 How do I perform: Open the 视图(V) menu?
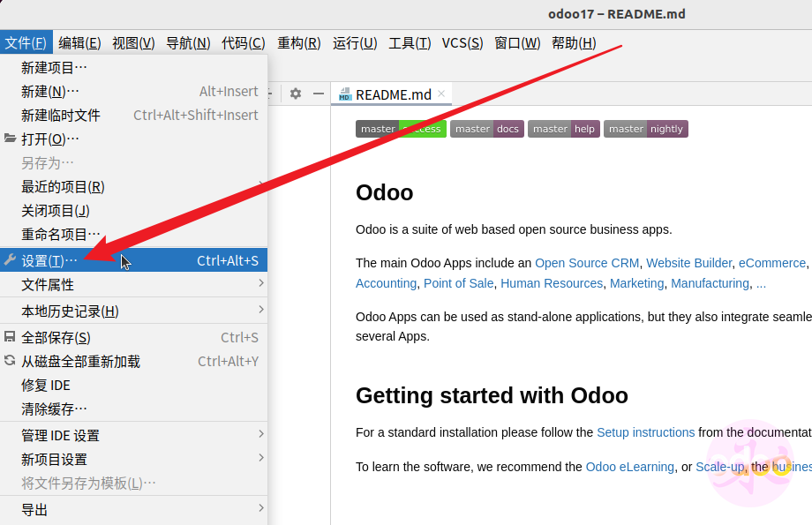[133, 43]
